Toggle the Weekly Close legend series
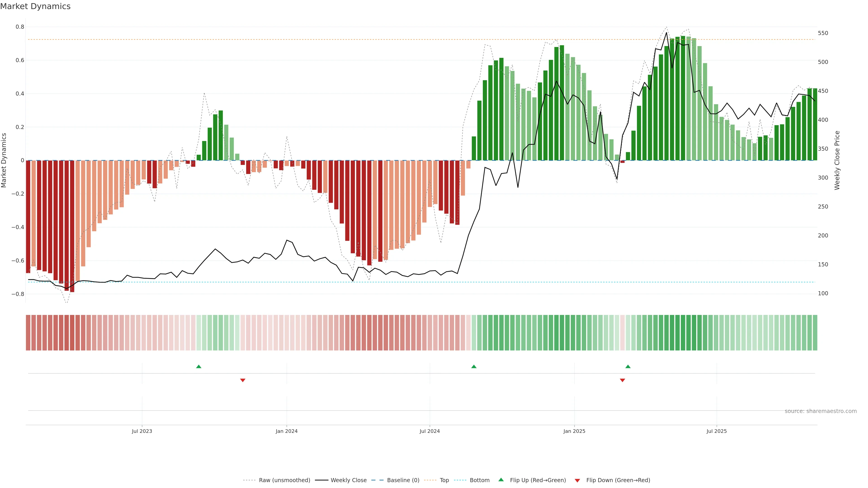868x488 pixels. pyautogui.click(x=348, y=480)
